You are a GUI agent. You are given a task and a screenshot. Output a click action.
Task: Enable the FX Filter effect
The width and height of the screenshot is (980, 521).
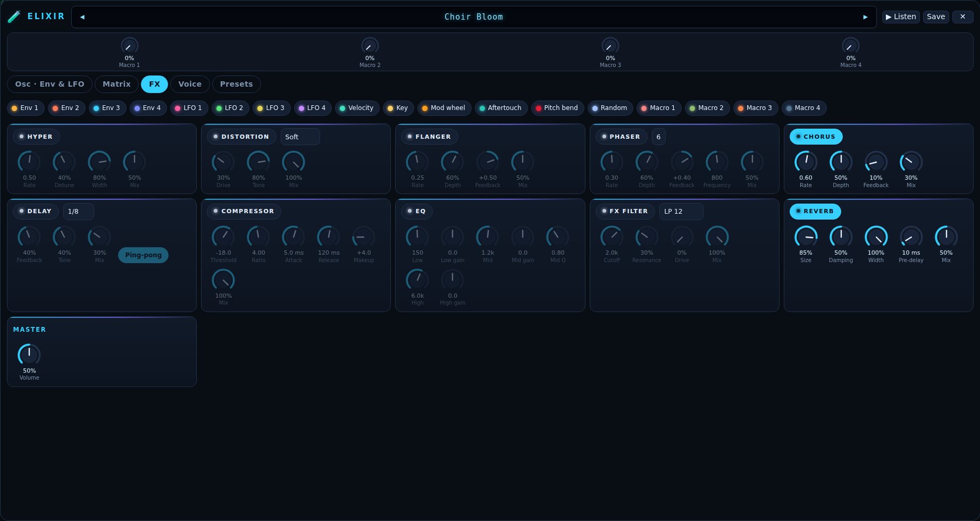pyautogui.click(x=625, y=211)
